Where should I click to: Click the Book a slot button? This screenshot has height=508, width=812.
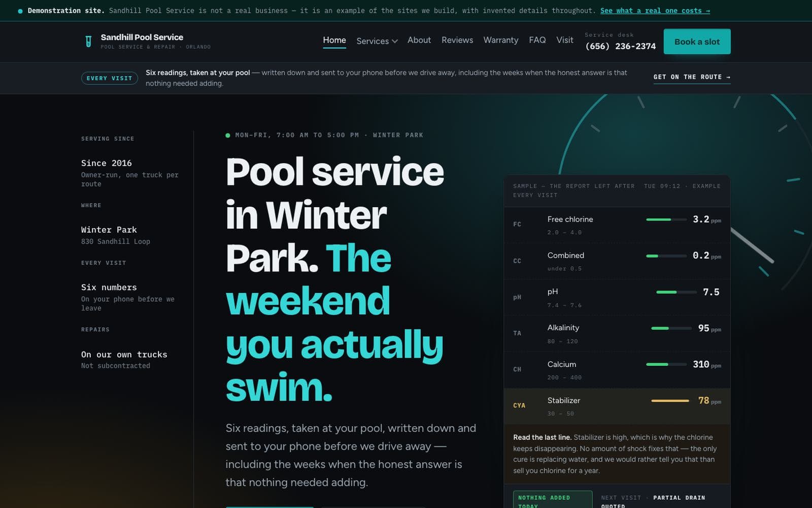[x=697, y=42]
